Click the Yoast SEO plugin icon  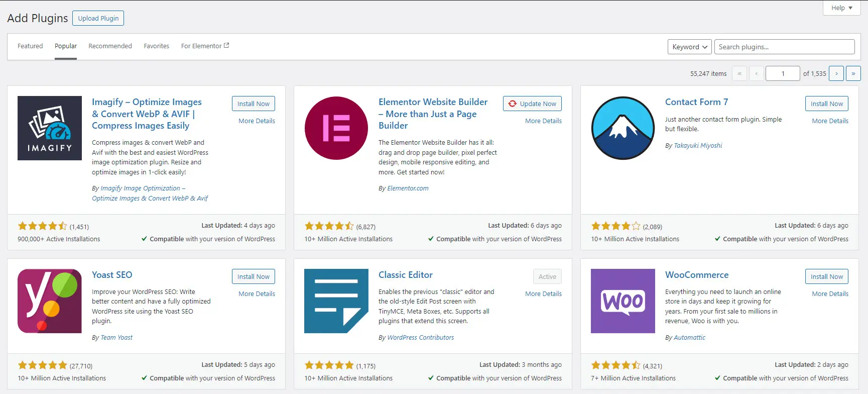[50, 301]
